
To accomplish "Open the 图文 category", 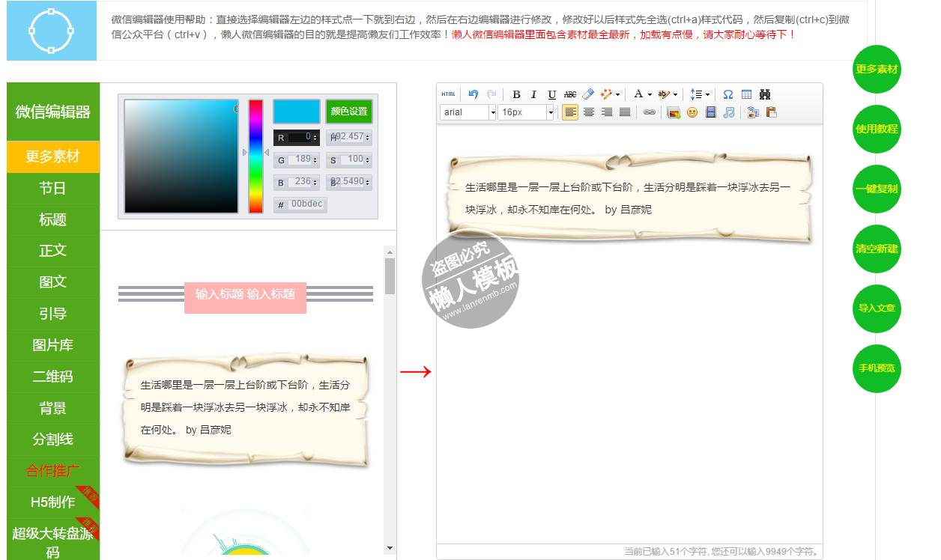I will pos(53,282).
